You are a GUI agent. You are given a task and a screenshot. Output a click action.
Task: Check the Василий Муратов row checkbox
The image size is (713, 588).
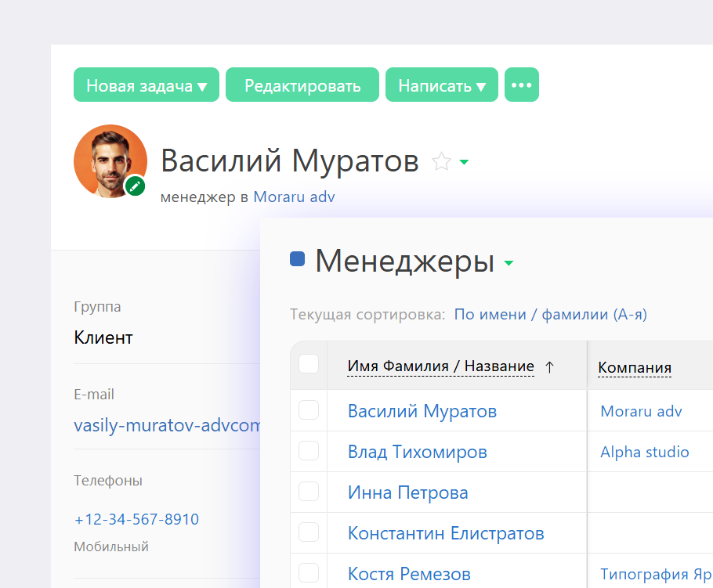click(309, 410)
